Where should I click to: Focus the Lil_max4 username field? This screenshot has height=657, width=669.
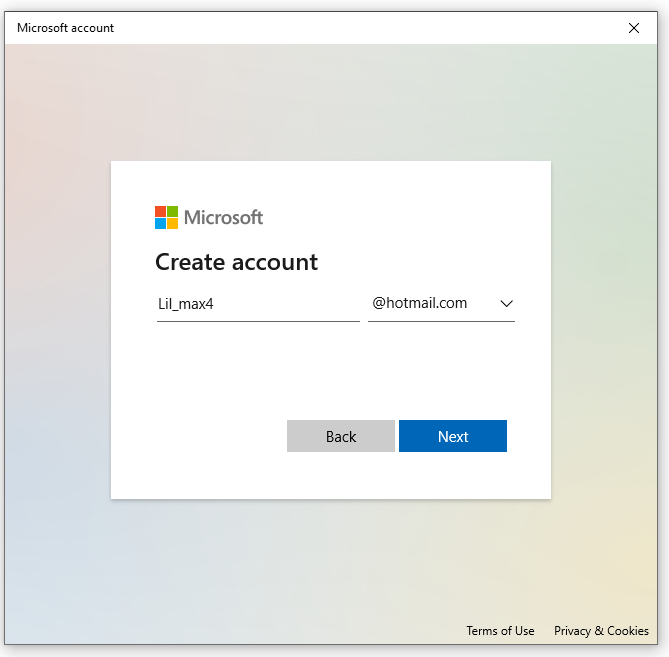[x=258, y=304]
